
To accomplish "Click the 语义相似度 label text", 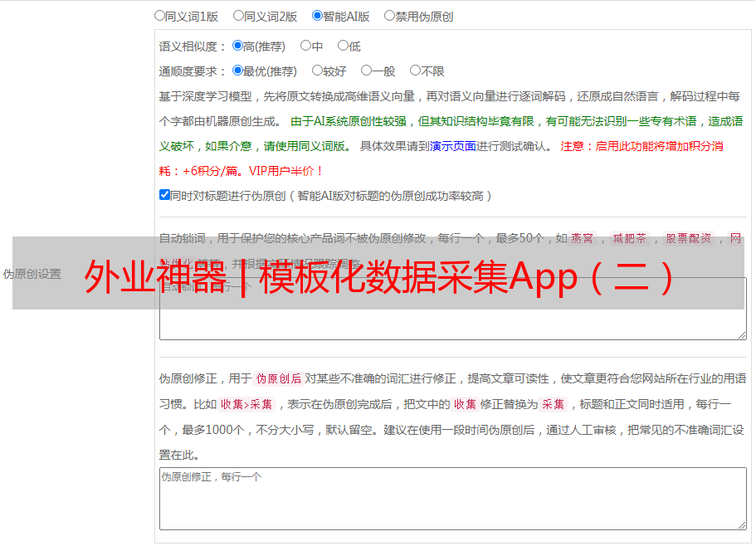I will click(193, 46).
